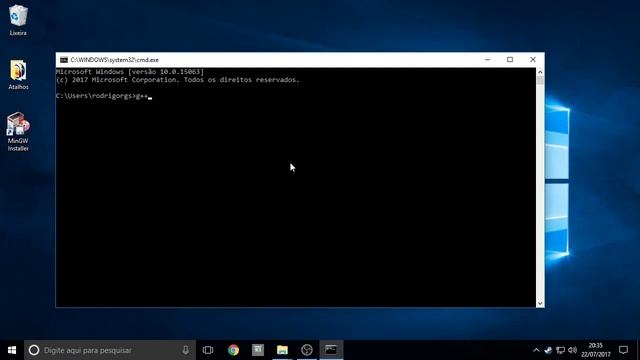Click the search box 'Digite aqui para pesquisar'
Viewport: 640px width, 360px height.
click(x=110, y=350)
